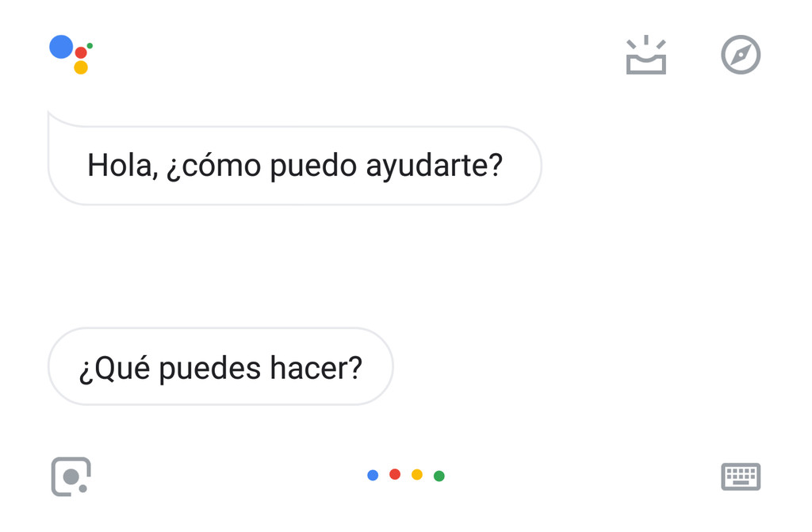The image size is (812, 532).
Task: Tap the yellow listening indicator dot
Action: 417,474
